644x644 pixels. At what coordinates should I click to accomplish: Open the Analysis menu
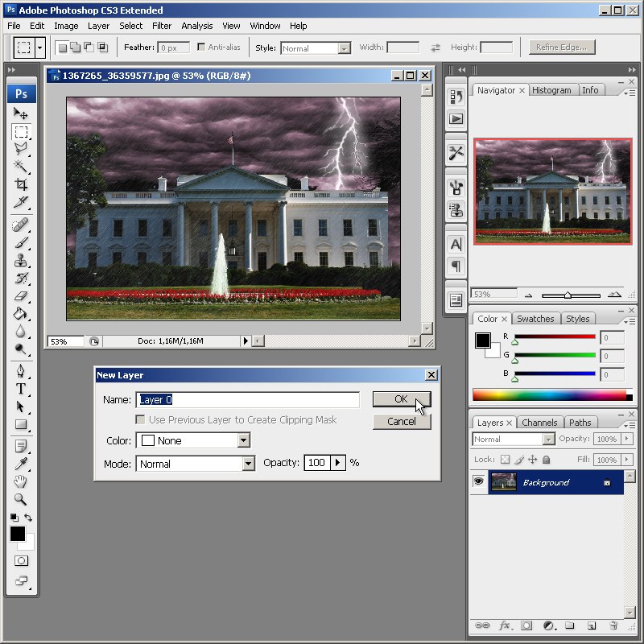click(197, 26)
